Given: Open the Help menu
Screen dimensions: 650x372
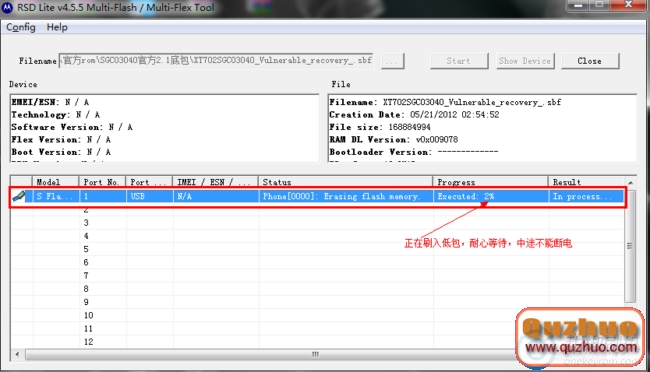Looking at the screenshot, I should (57, 27).
